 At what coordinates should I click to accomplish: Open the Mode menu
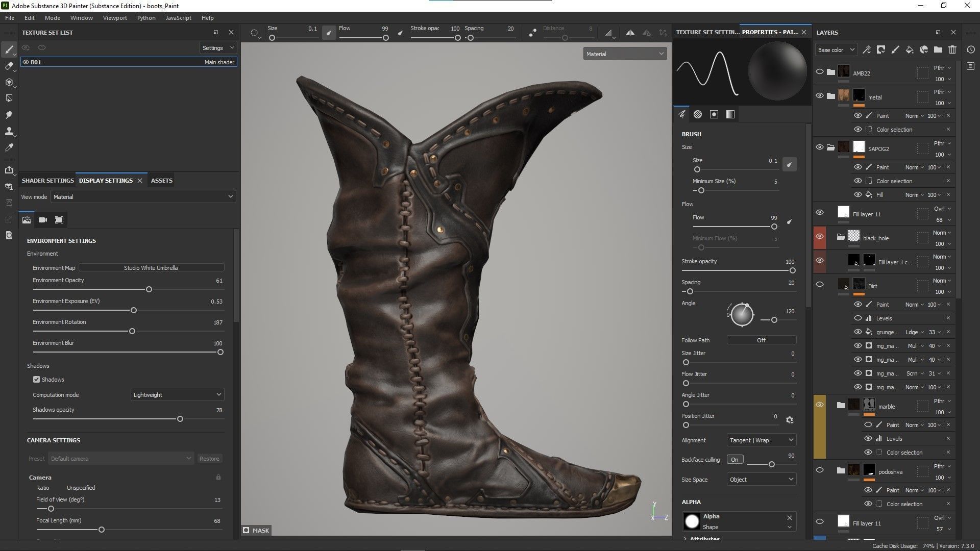(x=52, y=18)
